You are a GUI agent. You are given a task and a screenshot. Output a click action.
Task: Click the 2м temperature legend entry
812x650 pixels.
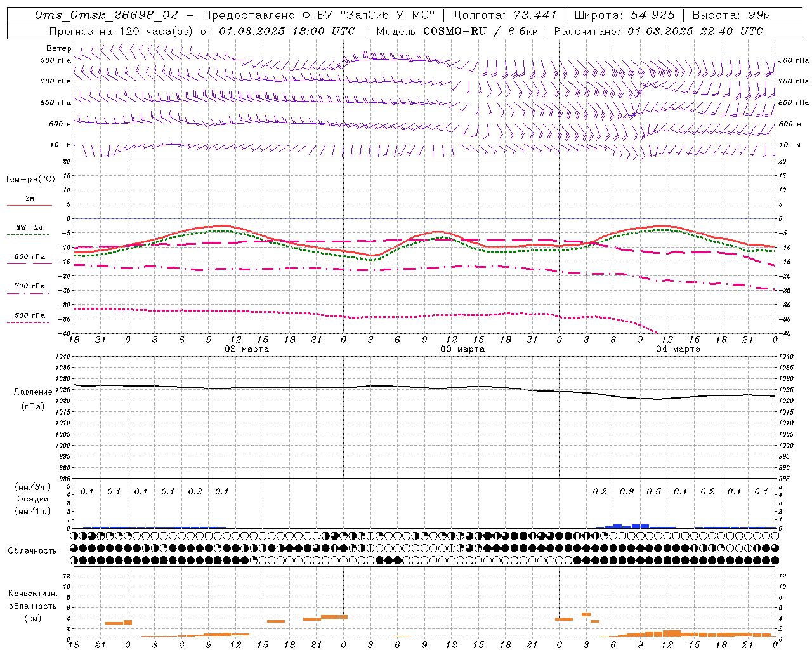click(x=30, y=198)
